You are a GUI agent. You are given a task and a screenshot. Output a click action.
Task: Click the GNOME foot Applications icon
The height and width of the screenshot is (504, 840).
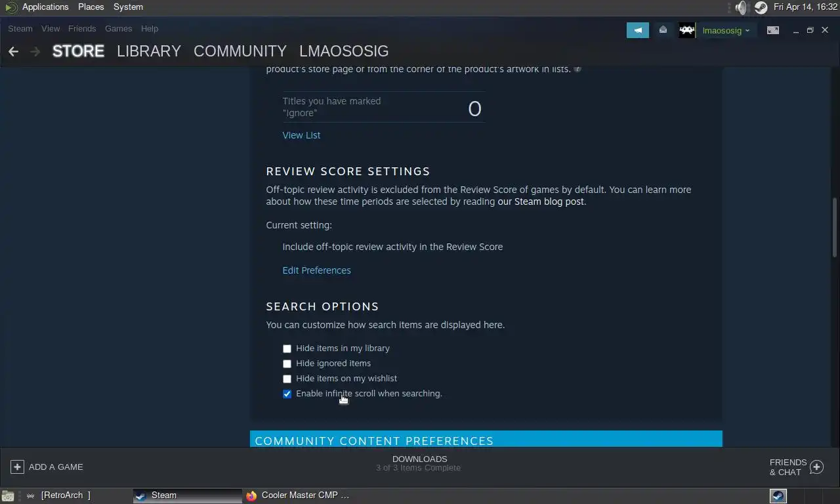click(10, 7)
